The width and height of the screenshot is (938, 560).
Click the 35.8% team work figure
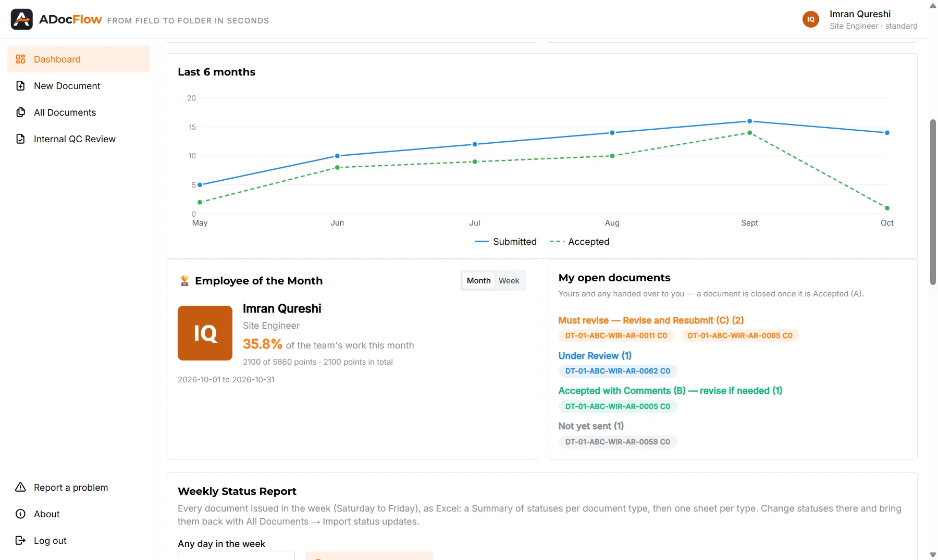[262, 344]
